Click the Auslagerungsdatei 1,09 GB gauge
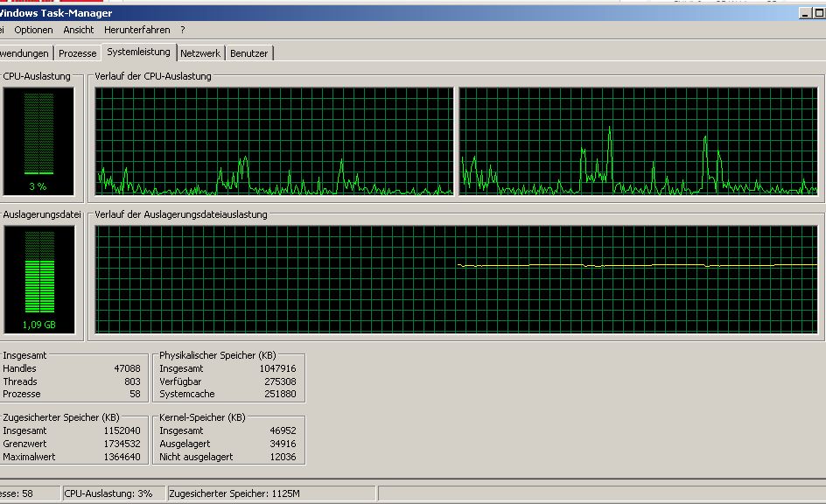 (39, 280)
